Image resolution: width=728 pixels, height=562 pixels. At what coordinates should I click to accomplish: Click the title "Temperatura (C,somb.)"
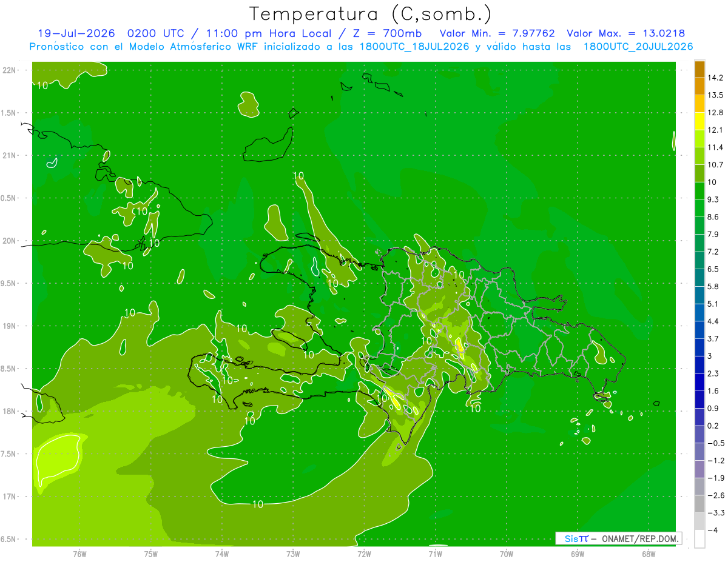370,13
